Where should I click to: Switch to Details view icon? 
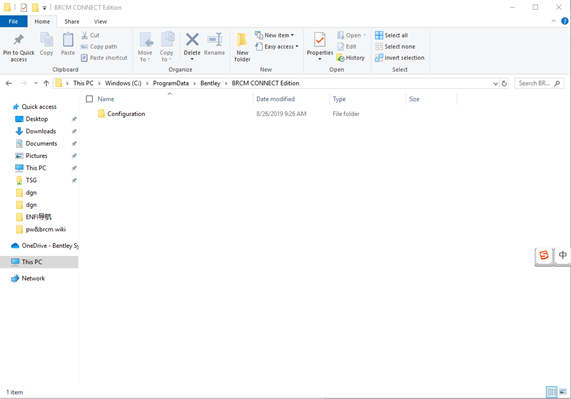pyautogui.click(x=552, y=392)
